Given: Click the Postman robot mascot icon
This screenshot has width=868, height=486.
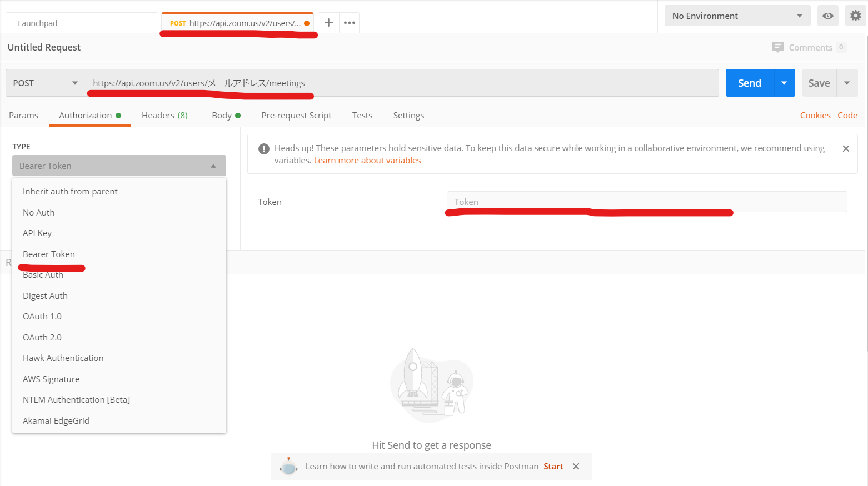Looking at the screenshot, I should pos(288,467).
